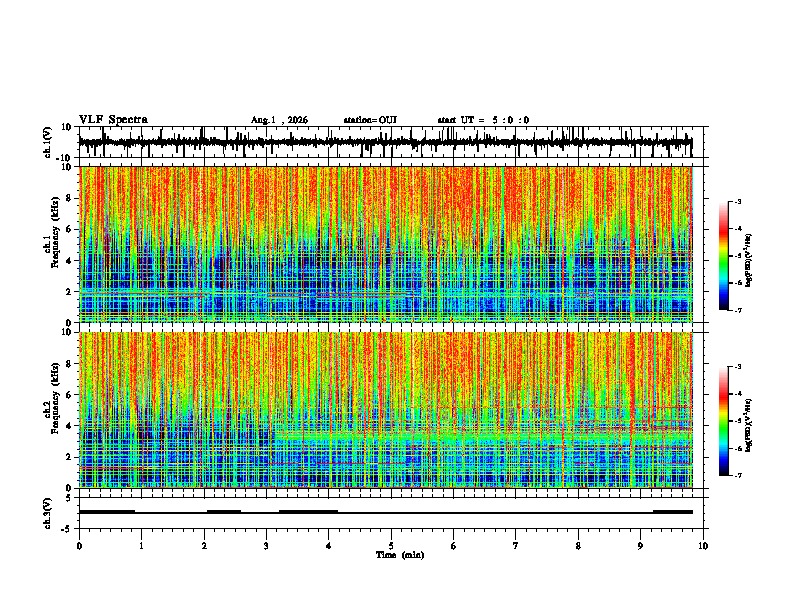Click time axis tick label "2"
This screenshot has width=792, height=612.
[x=204, y=546]
